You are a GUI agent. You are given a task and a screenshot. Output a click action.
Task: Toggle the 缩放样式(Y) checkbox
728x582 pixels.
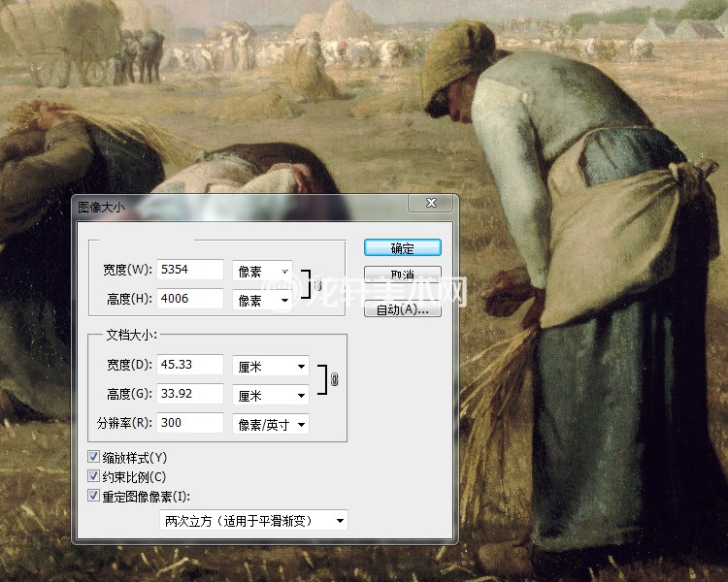(93, 457)
